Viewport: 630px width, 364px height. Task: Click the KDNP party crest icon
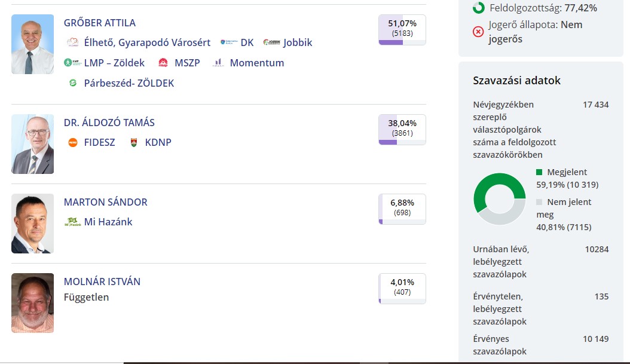pyautogui.click(x=134, y=142)
